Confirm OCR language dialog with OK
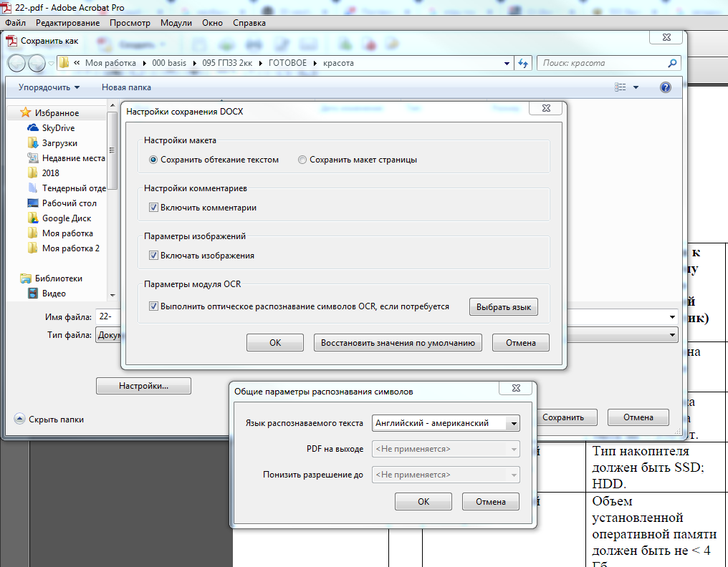The image size is (728, 567). pyautogui.click(x=423, y=502)
